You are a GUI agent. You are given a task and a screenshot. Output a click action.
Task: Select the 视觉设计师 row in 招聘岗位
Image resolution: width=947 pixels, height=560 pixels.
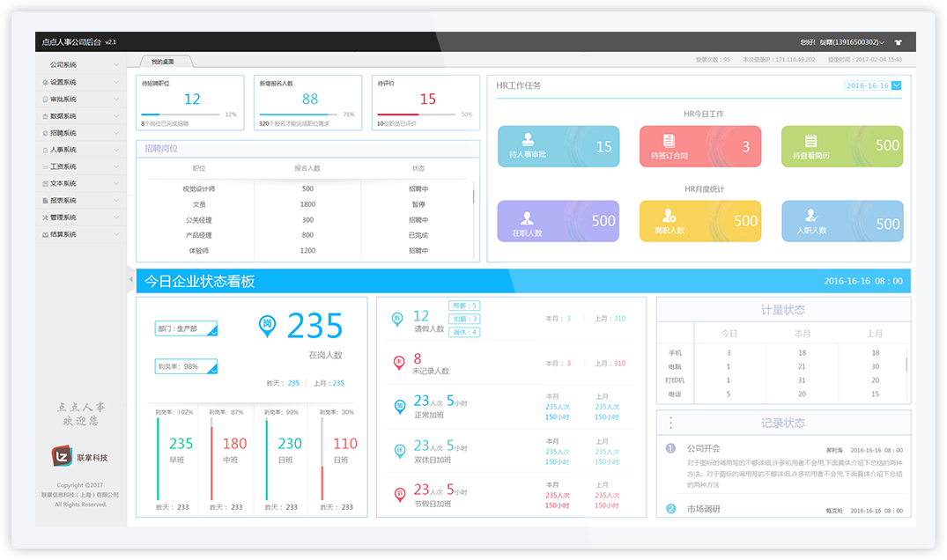click(307, 189)
